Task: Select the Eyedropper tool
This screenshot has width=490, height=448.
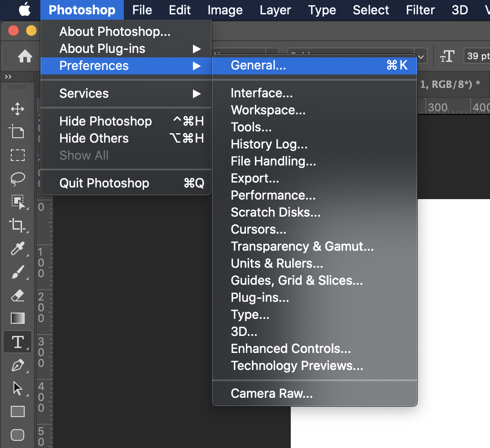Action: coord(17,248)
